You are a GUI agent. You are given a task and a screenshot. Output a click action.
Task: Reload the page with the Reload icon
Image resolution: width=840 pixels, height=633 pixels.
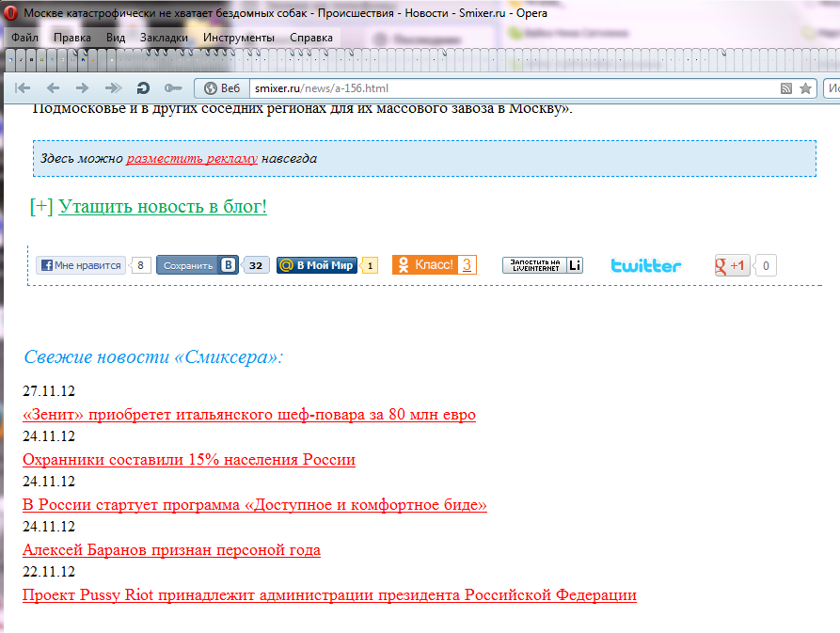click(x=143, y=87)
